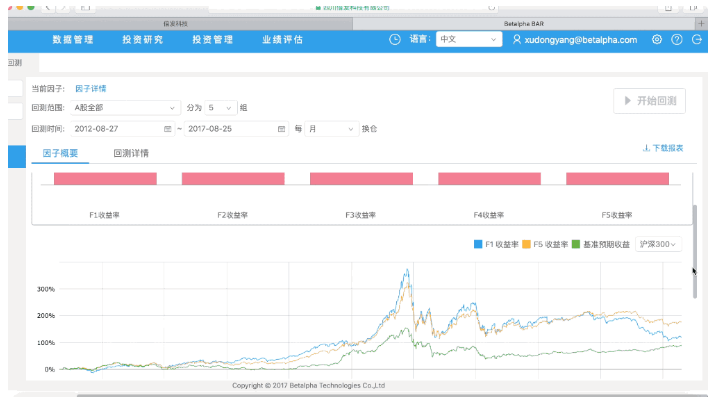Open the 因子详情 link
The height and width of the screenshot is (397, 716).
(x=90, y=89)
